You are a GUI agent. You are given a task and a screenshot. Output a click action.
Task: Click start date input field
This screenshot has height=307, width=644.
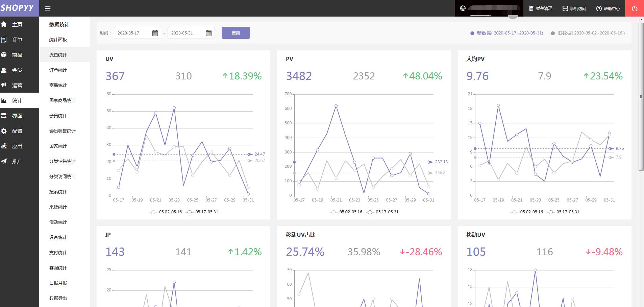click(137, 33)
